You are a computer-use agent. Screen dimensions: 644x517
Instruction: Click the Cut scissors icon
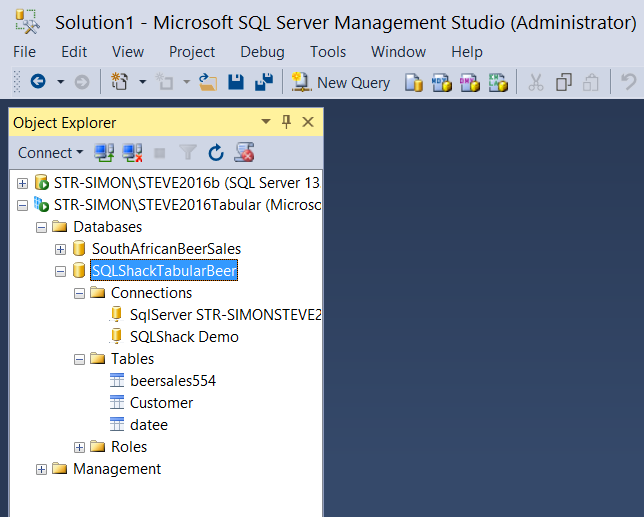(x=535, y=82)
